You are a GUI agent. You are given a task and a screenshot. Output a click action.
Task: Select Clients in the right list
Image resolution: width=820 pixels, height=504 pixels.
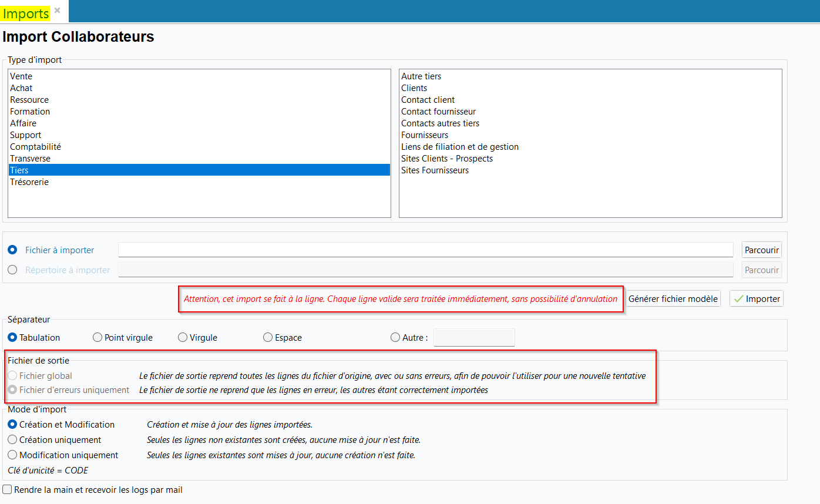tap(414, 88)
